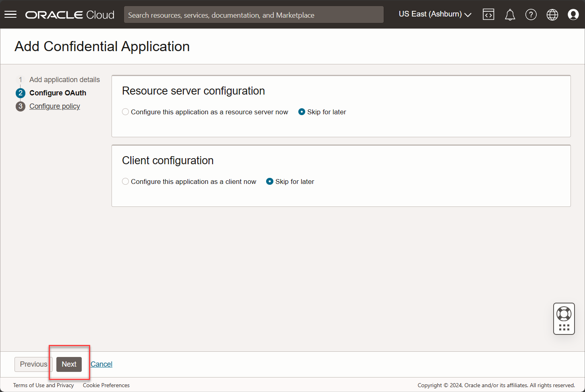The image size is (585, 392).
Task: Click the Next button
Action: pos(69,364)
